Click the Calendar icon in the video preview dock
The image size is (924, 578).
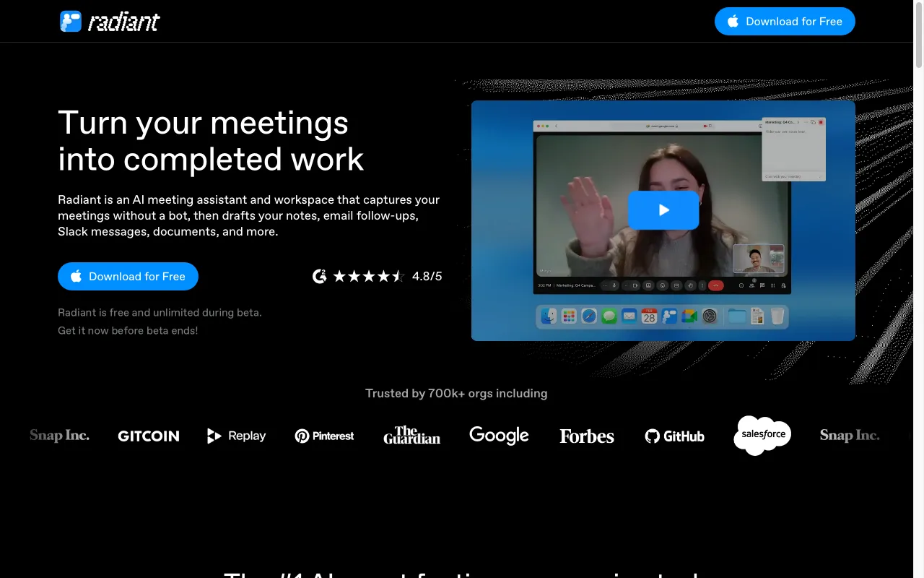(650, 316)
